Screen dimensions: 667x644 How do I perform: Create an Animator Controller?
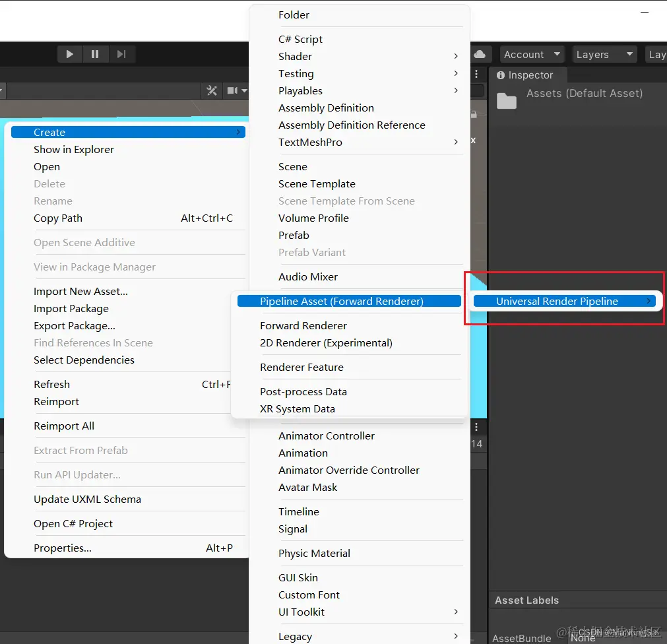click(360, 436)
